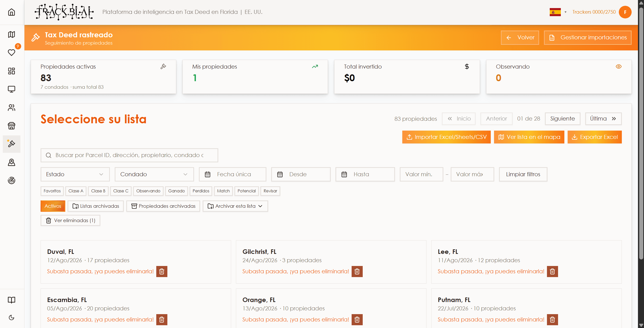The height and width of the screenshot is (328, 644).
Task: Toggle the Observando filter chip
Action: click(x=148, y=191)
